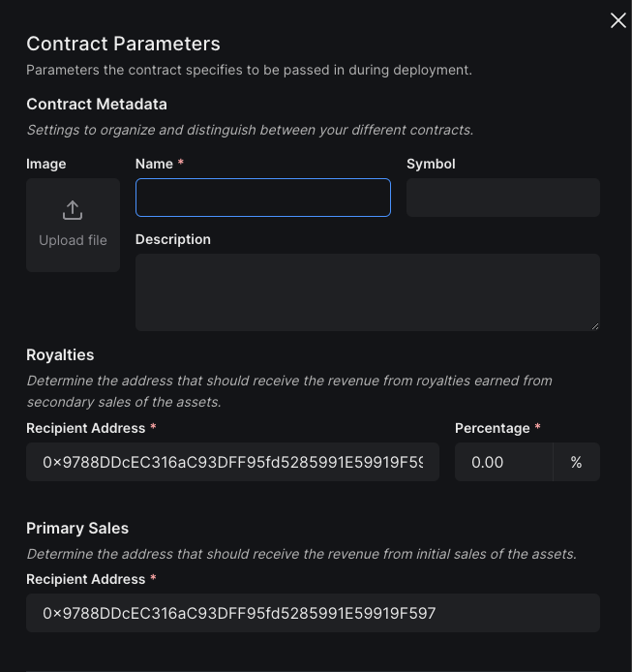Focus the contract Name input field
Screen dimensions: 632x672
pos(262,198)
